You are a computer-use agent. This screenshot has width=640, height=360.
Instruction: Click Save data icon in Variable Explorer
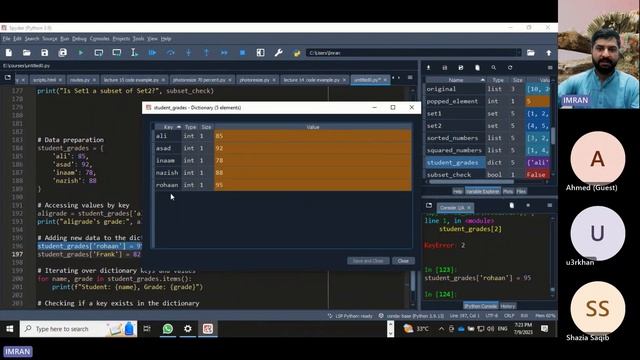tap(445, 68)
